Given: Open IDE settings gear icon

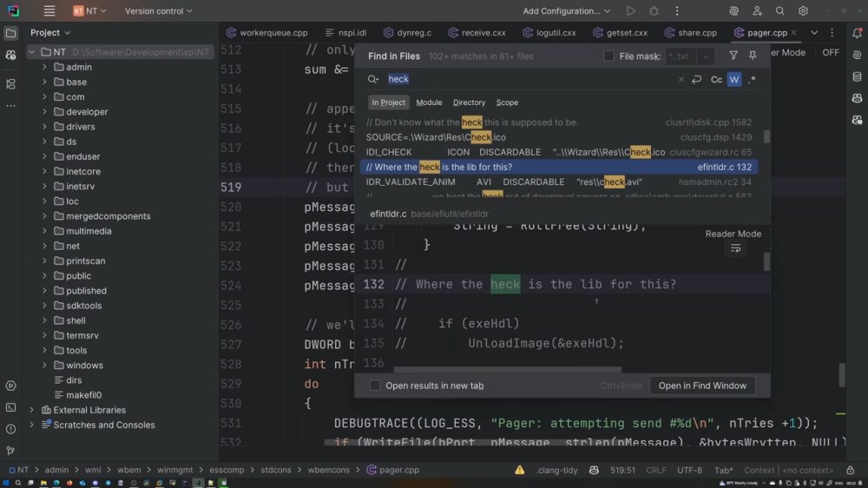Looking at the screenshot, I should (803, 11).
